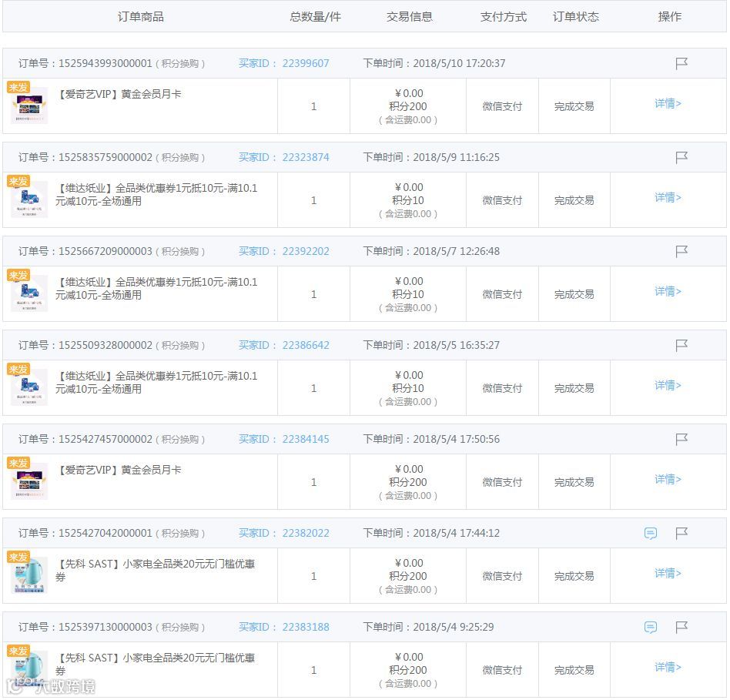Click product thumbnail in order 1525835759000002

click(x=28, y=199)
